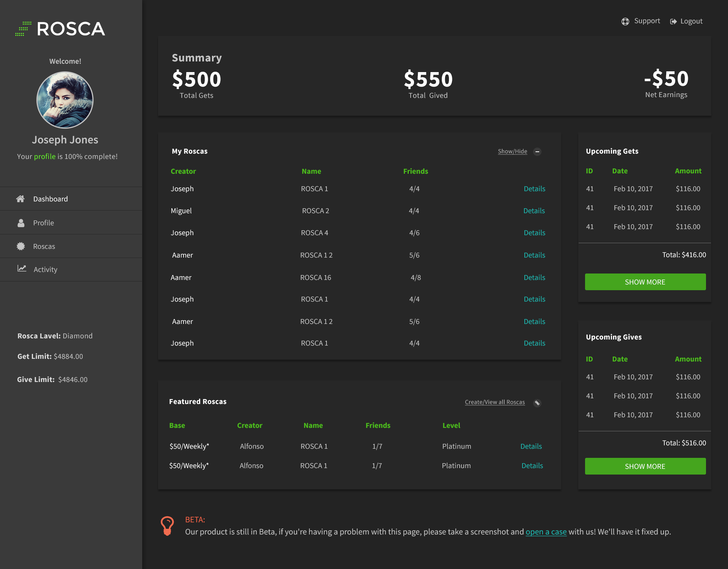The height and width of the screenshot is (569, 728).
Task: Collapse My Roscas with the minus button
Action: coord(537,152)
